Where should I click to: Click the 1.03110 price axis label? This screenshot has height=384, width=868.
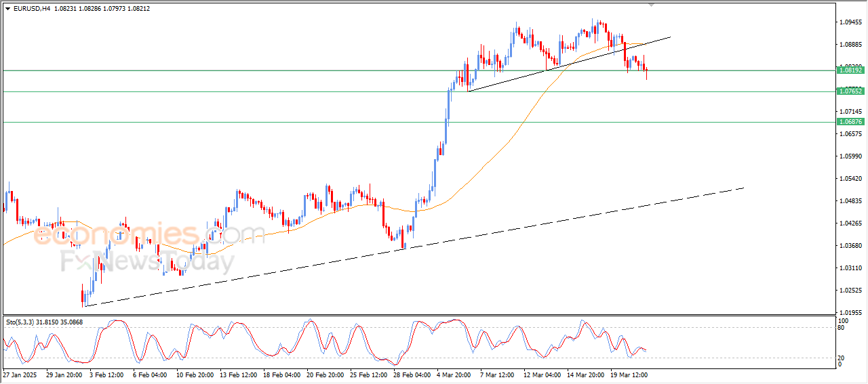[x=850, y=268]
